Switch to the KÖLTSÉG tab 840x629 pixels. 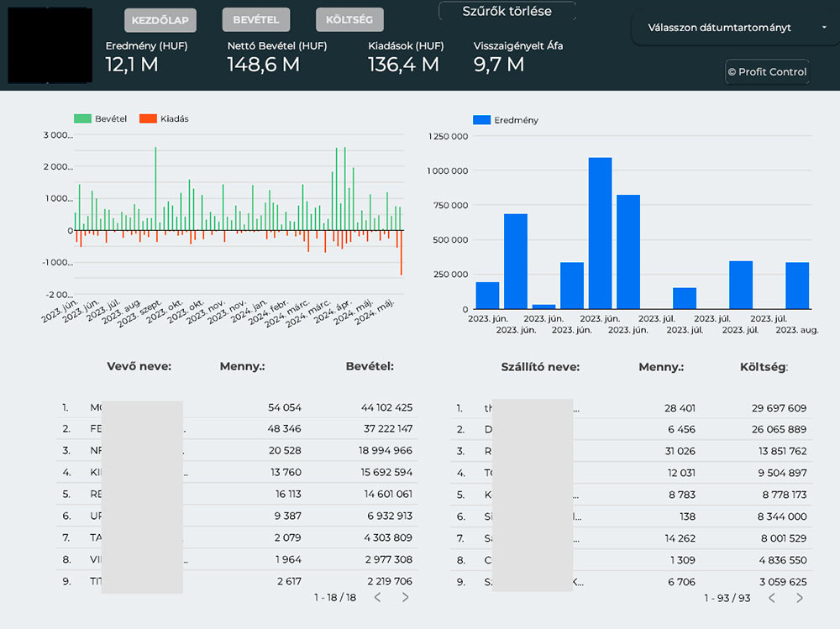pyautogui.click(x=349, y=20)
